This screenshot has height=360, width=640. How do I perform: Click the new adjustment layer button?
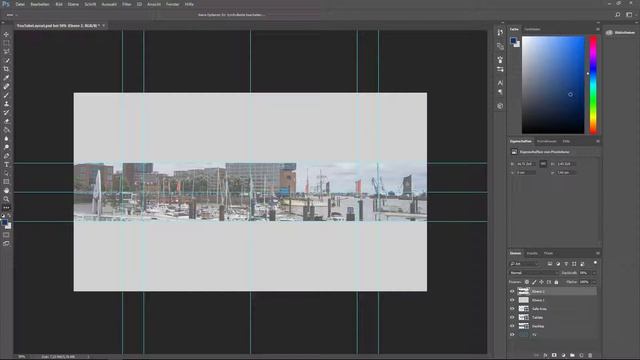coord(563,356)
